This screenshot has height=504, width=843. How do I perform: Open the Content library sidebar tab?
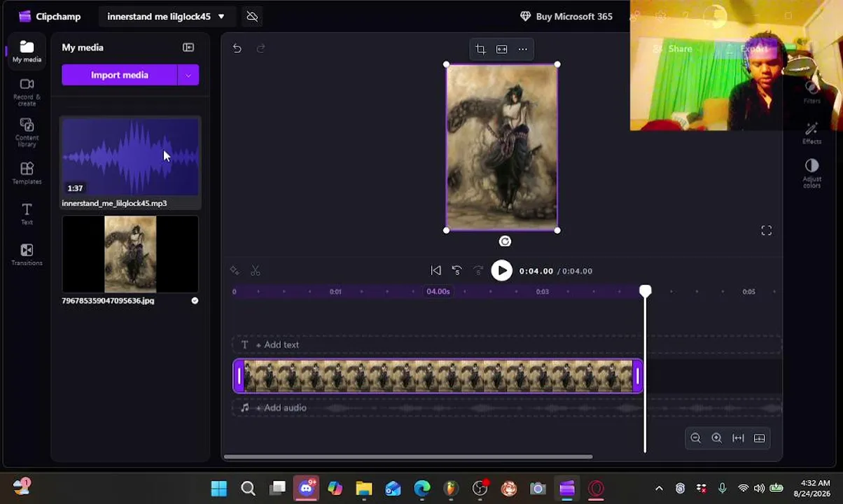click(x=27, y=133)
